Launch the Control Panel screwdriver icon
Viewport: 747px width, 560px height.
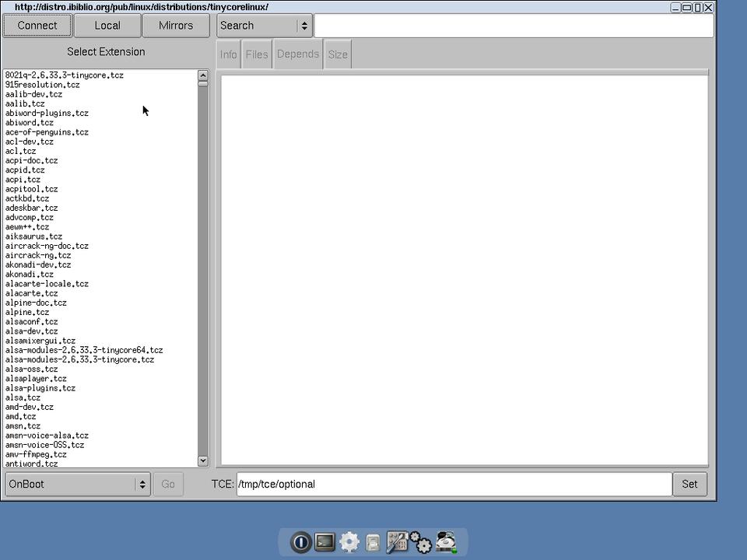397,542
